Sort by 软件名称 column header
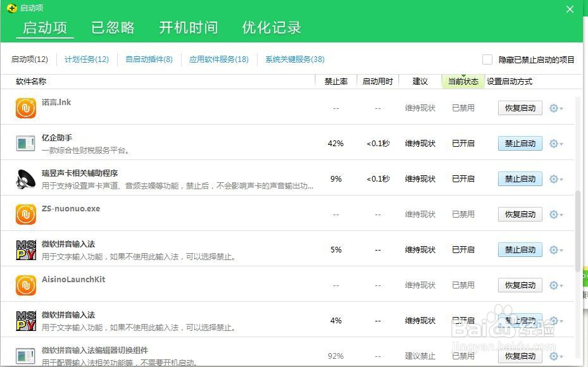Screen dimensions: 588x367 pos(31,82)
